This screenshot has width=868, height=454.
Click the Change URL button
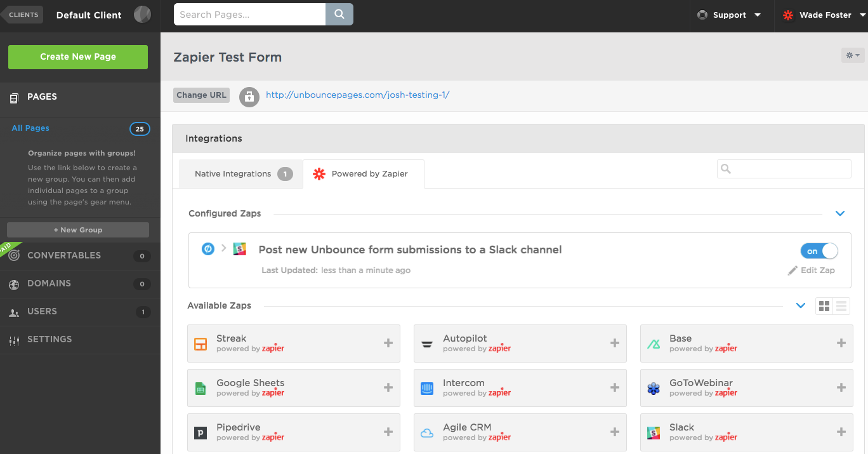pos(201,95)
